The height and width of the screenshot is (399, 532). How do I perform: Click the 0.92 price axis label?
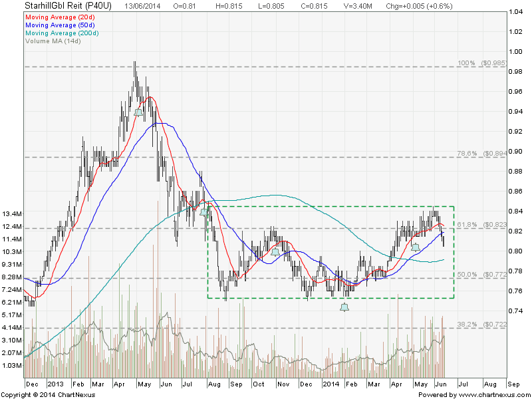[x=515, y=131]
